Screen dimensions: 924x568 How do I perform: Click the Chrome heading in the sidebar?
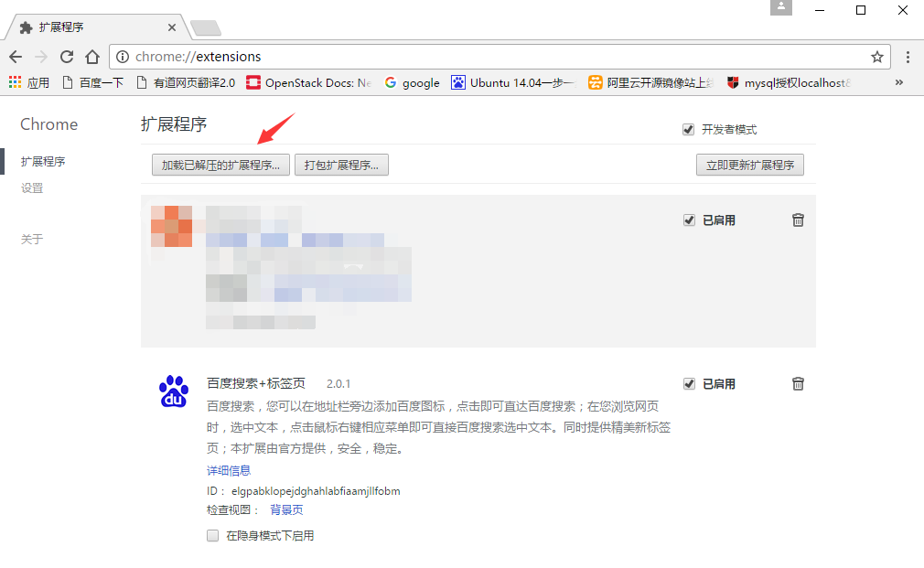(48, 124)
